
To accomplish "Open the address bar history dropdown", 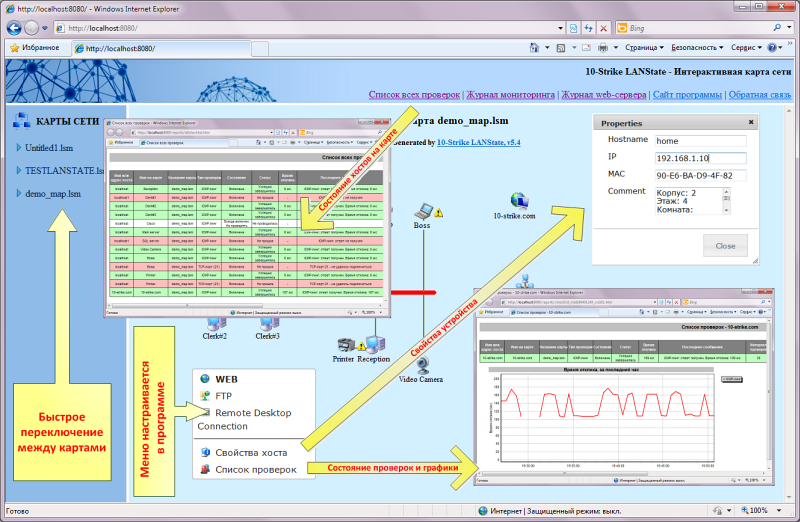I will pyautogui.click(x=560, y=28).
